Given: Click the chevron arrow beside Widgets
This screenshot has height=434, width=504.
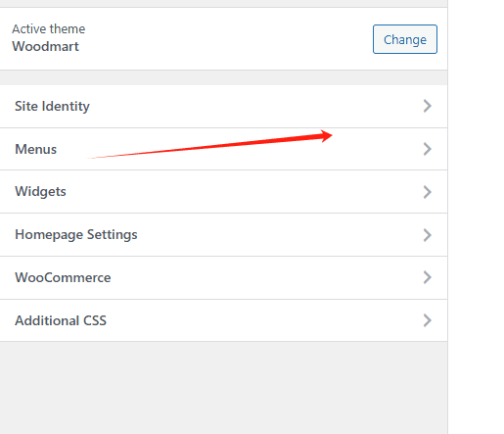Looking at the screenshot, I should [428, 192].
